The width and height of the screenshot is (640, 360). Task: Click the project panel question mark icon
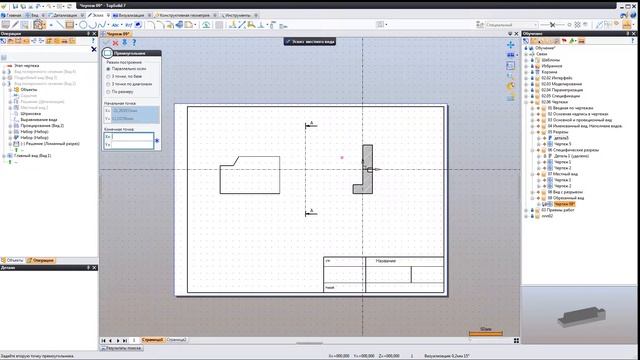point(633,41)
